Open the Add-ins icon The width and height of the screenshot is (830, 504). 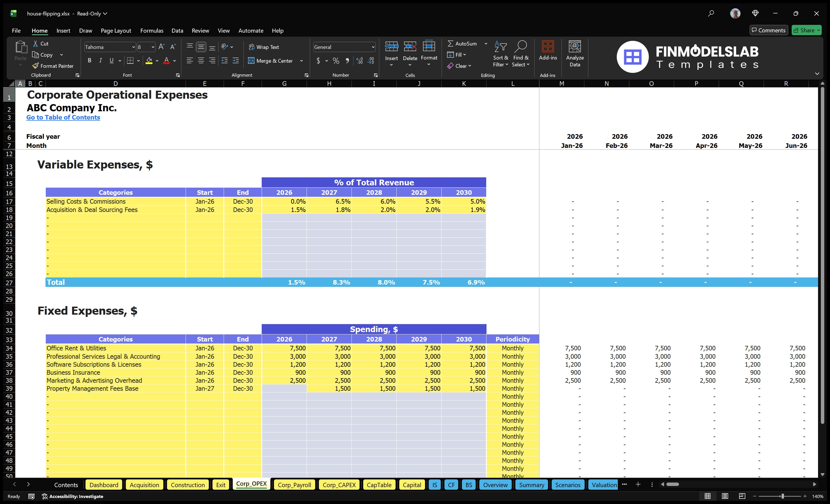coord(548,47)
